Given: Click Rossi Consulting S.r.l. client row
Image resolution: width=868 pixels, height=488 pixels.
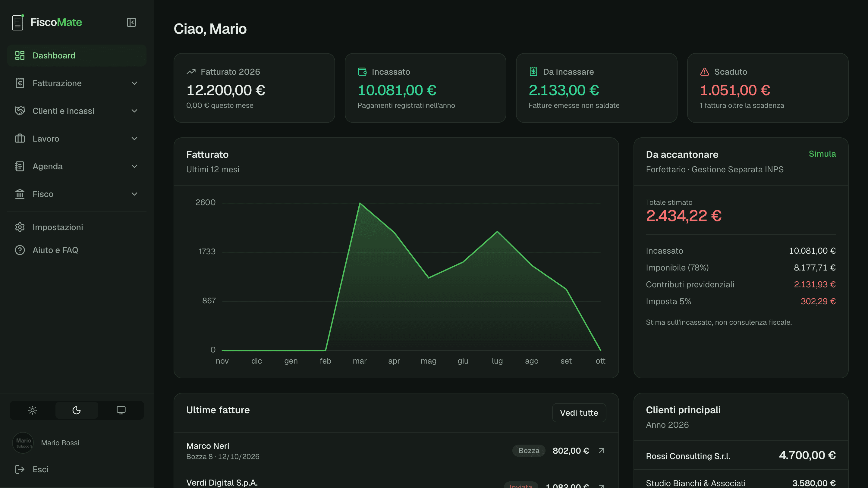Looking at the screenshot, I should click(x=741, y=456).
